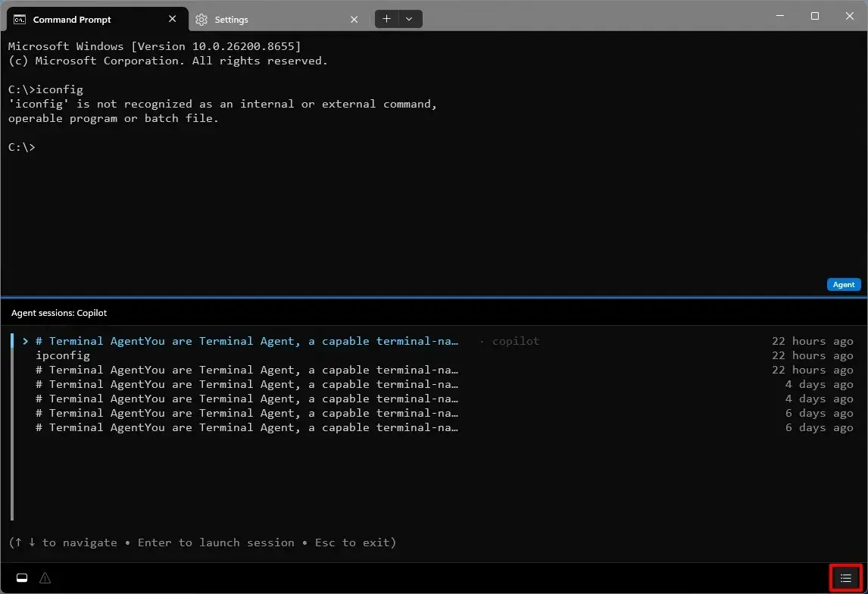Click the 'operable program or batch file.' line
868x594 pixels.
114,118
